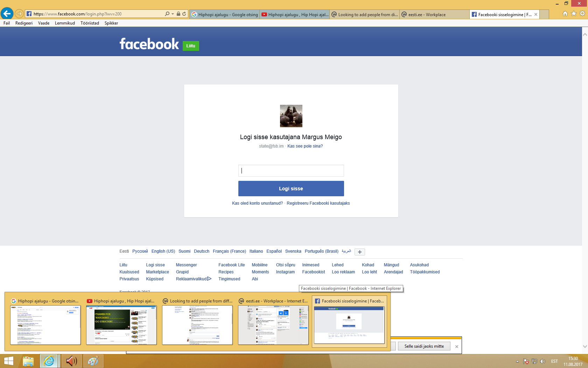Dismiss the notification bar with X
Screen dimensions: 588x368
[457, 347]
